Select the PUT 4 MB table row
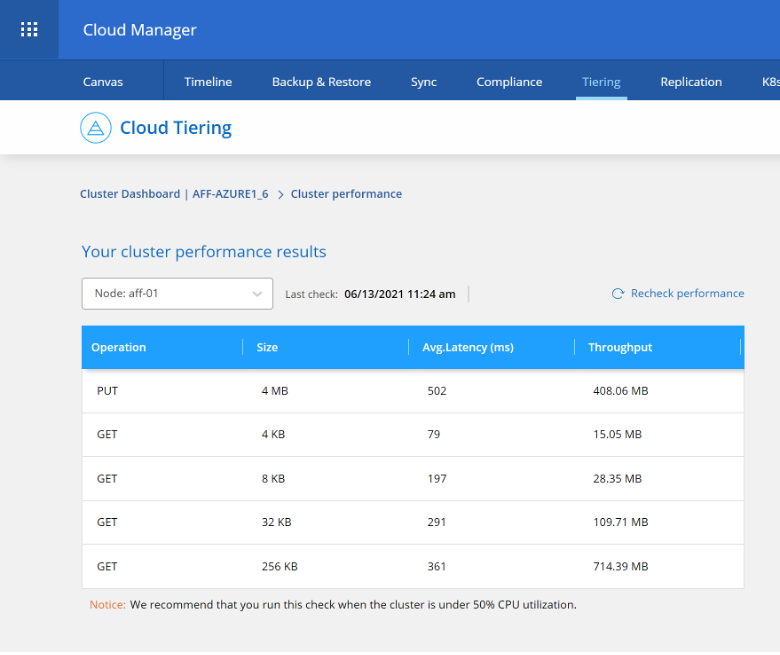Image resolution: width=780 pixels, height=655 pixels. click(x=412, y=391)
